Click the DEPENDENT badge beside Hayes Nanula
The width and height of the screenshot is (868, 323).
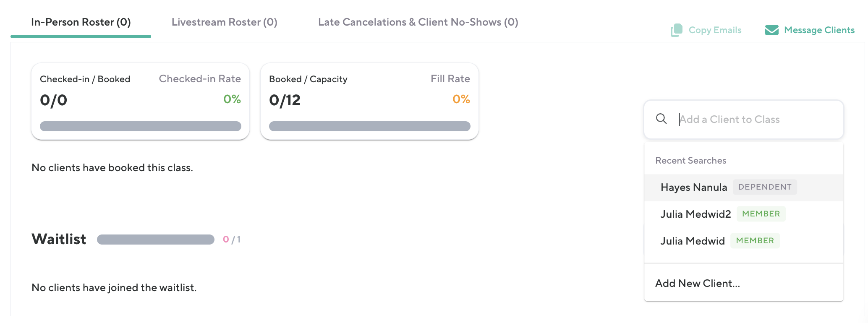765,187
